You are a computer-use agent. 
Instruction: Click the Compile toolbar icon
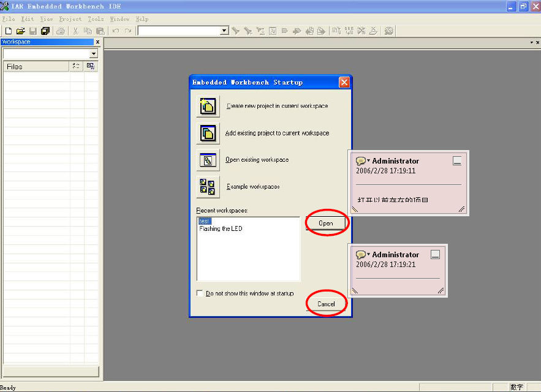pyautogui.click(x=336, y=31)
